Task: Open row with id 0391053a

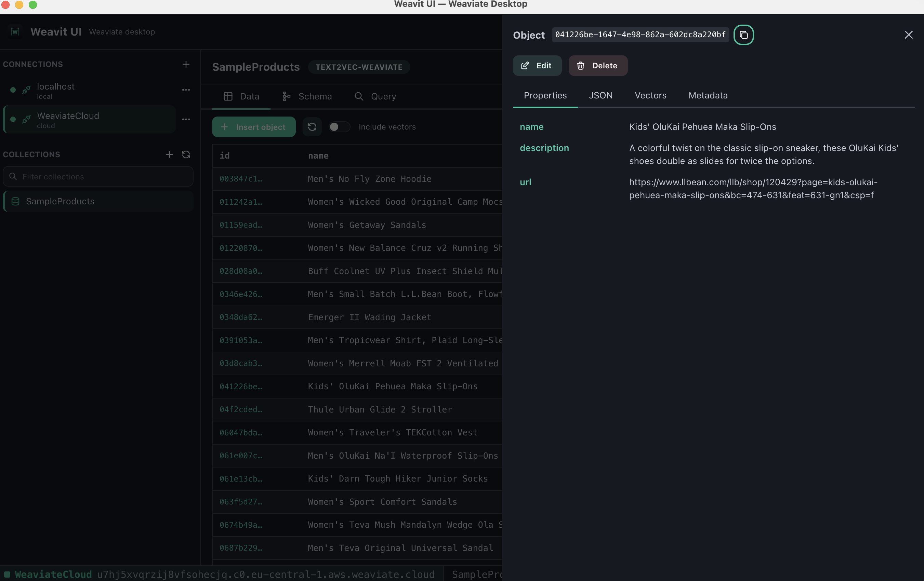Action: pyautogui.click(x=357, y=340)
